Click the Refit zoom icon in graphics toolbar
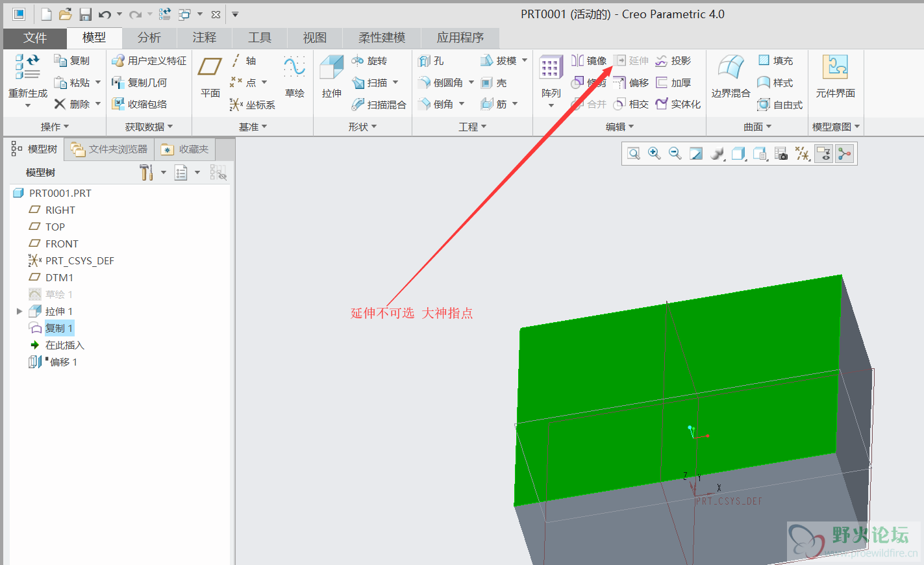This screenshot has height=565, width=924. tap(634, 153)
